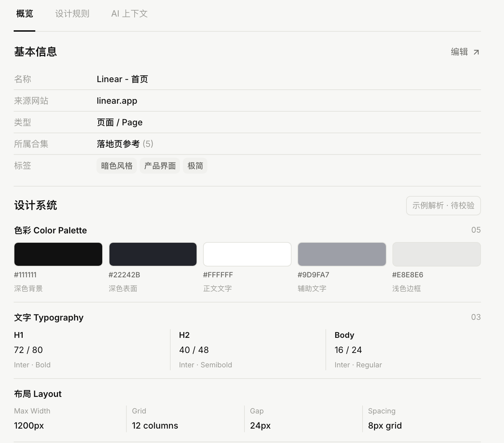
Task: Click the name value Linear - 首页
Action: tap(122, 79)
